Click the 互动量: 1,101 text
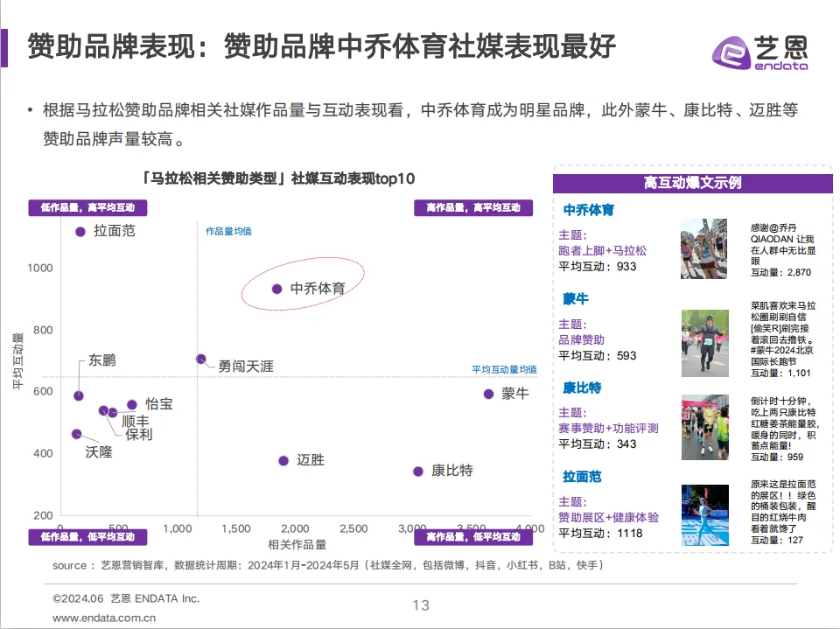This screenshot has height=629, width=840. (780, 374)
